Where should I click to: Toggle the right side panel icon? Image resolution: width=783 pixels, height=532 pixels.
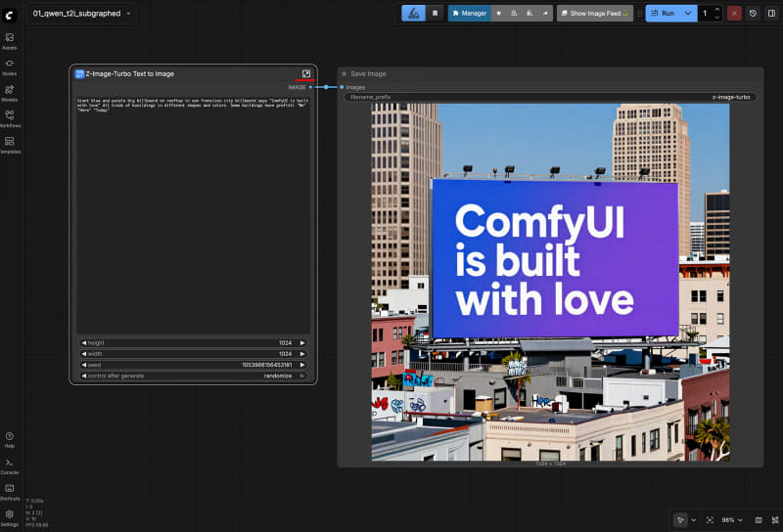pyautogui.click(x=771, y=14)
